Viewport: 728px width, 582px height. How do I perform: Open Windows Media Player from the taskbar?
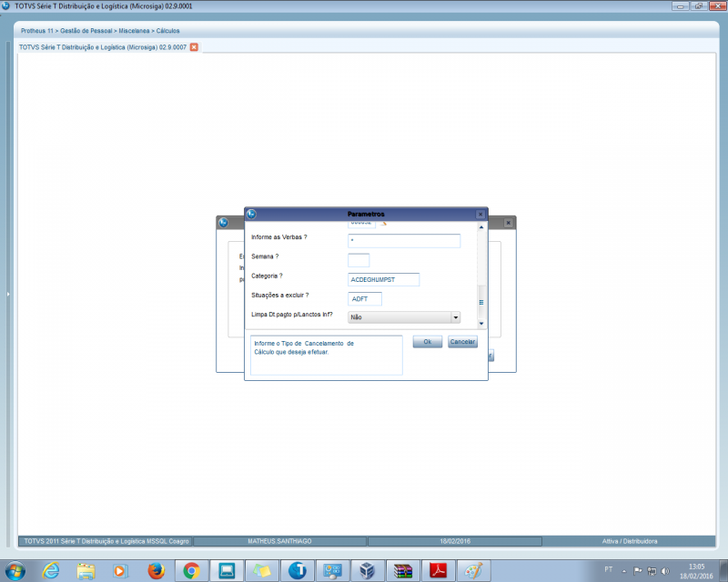120,571
